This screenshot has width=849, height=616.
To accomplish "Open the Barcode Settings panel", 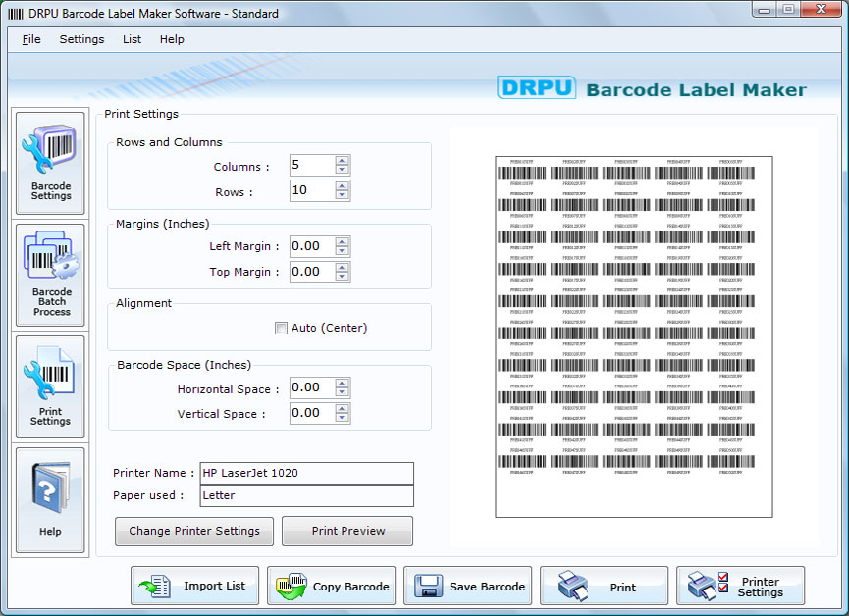I will tap(50, 162).
